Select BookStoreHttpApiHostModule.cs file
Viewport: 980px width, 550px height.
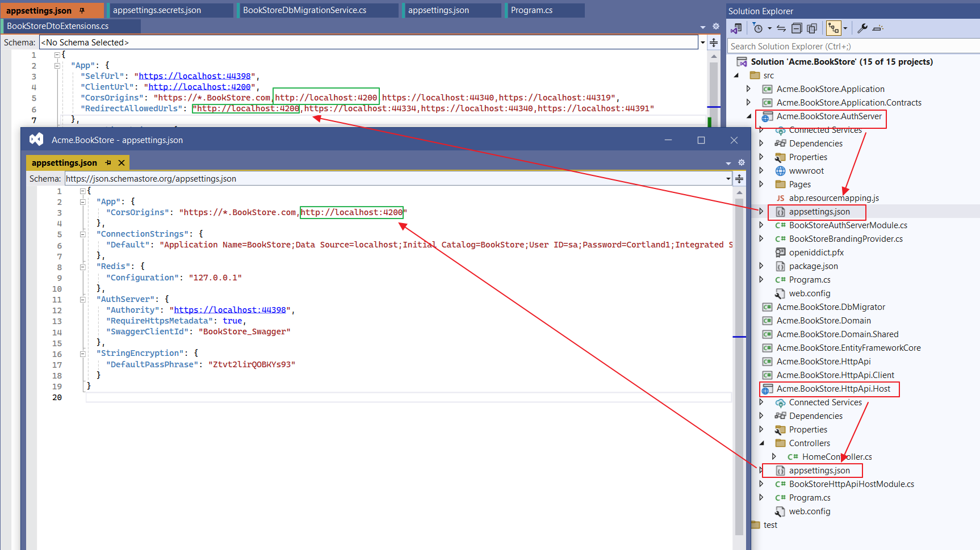pyautogui.click(x=851, y=484)
